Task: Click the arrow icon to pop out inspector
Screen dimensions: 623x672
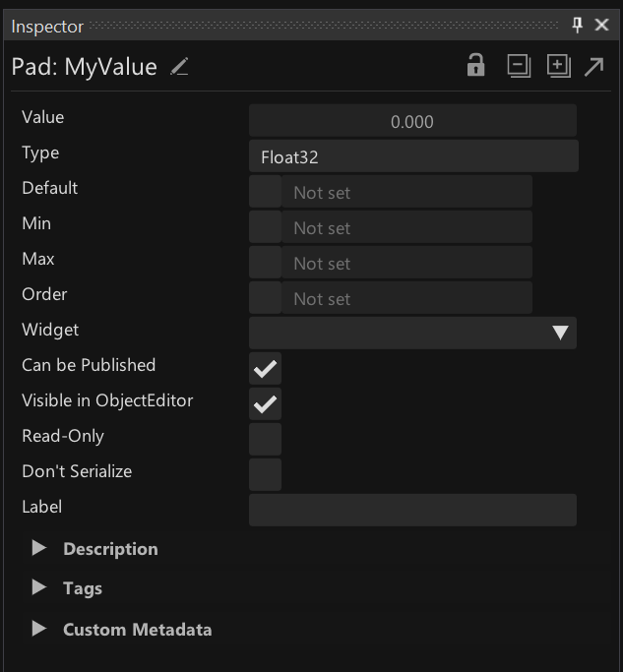Action: pos(594,66)
